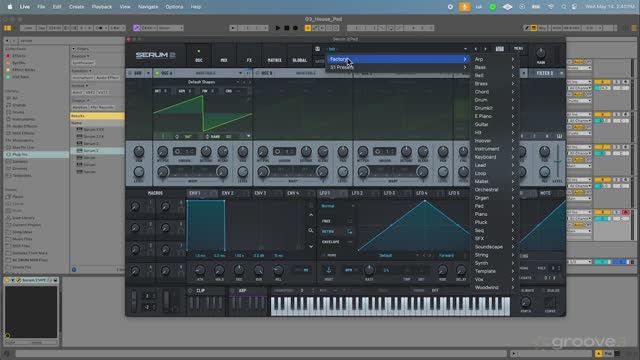Choose Bass category in preset list

[x=493, y=67]
